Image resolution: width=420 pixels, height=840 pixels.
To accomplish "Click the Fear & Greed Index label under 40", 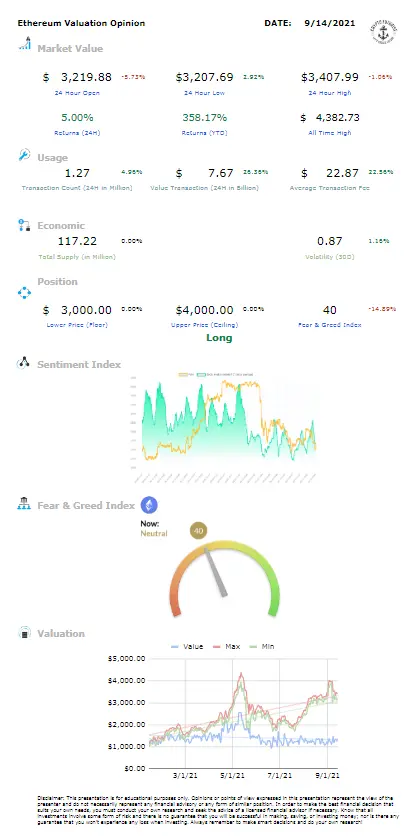I will pos(330,325).
